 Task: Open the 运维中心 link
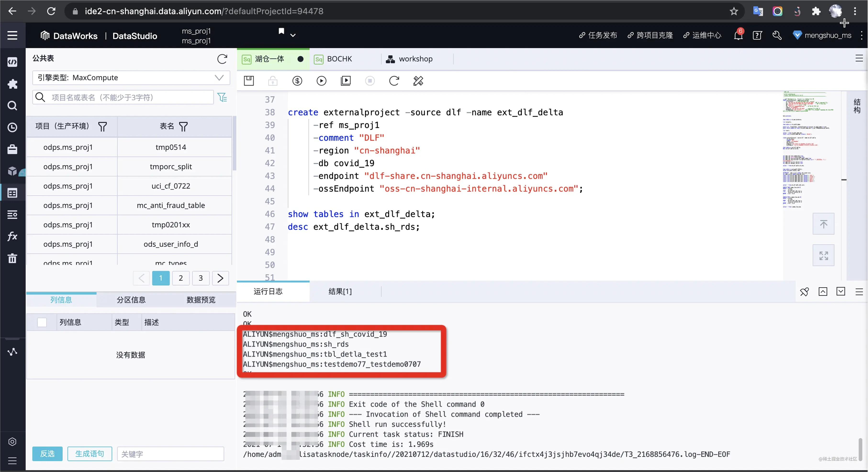702,35
